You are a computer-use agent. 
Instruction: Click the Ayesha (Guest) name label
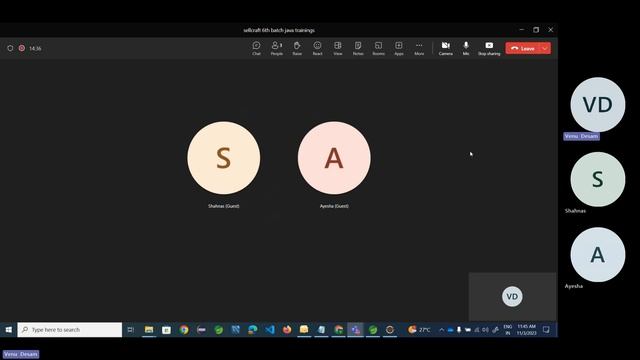[334, 206]
